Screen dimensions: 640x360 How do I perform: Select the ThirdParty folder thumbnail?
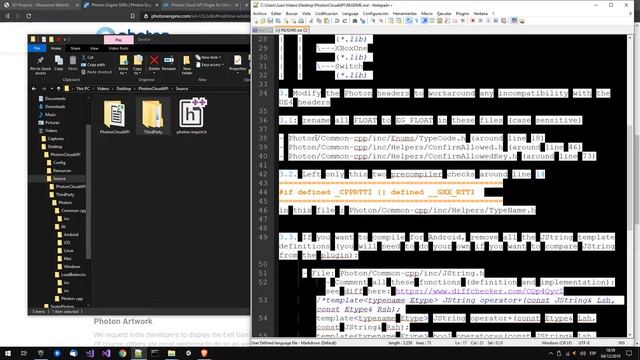pos(153,117)
